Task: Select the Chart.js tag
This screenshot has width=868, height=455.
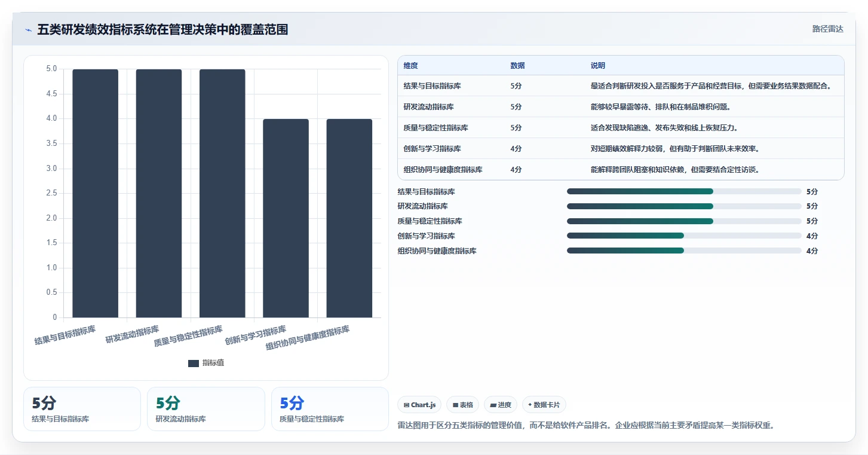Action: [x=419, y=405]
